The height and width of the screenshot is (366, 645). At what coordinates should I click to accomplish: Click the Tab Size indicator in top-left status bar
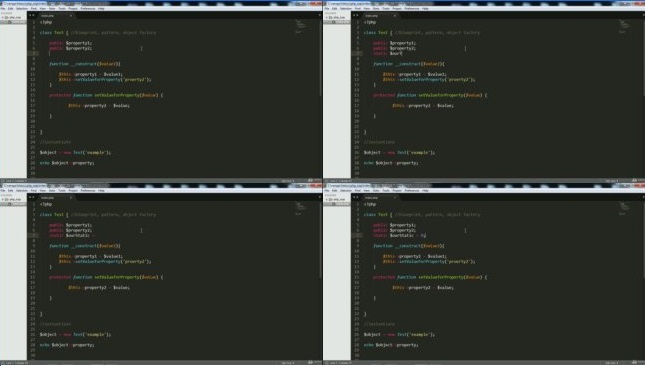(x=288, y=181)
